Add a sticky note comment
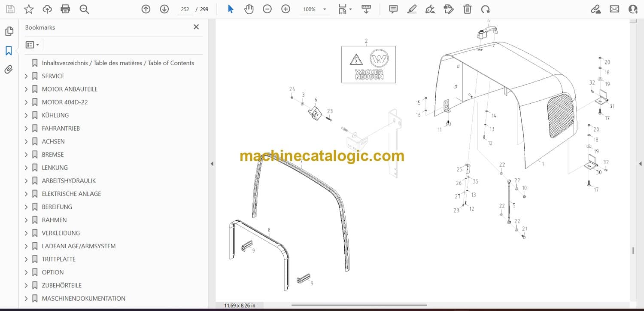The width and height of the screenshot is (644, 311). point(393,9)
